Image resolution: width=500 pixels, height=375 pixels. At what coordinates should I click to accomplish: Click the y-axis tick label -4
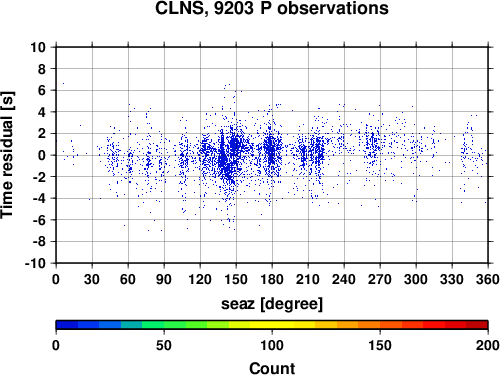39,198
